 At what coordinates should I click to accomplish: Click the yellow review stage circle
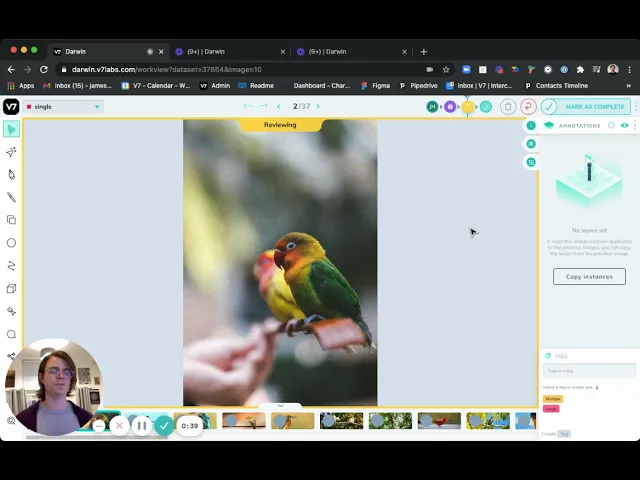click(x=468, y=107)
